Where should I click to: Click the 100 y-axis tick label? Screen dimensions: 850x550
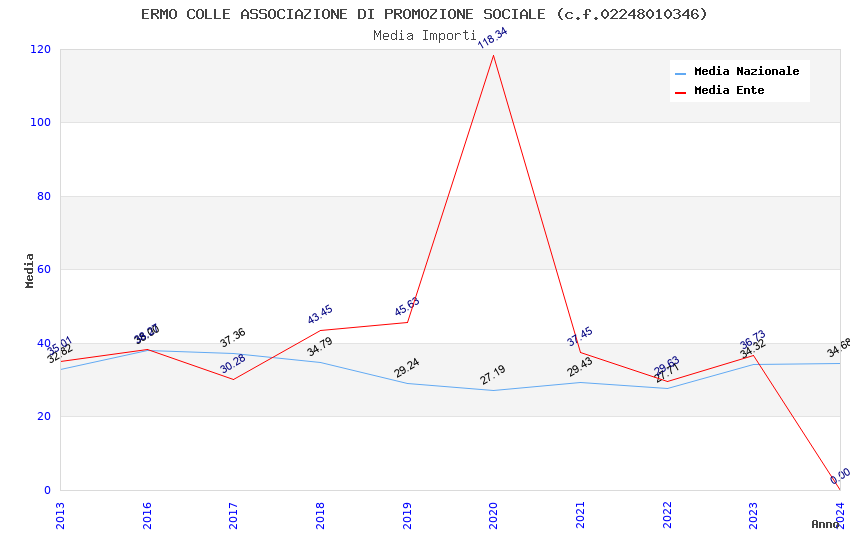coord(40,122)
